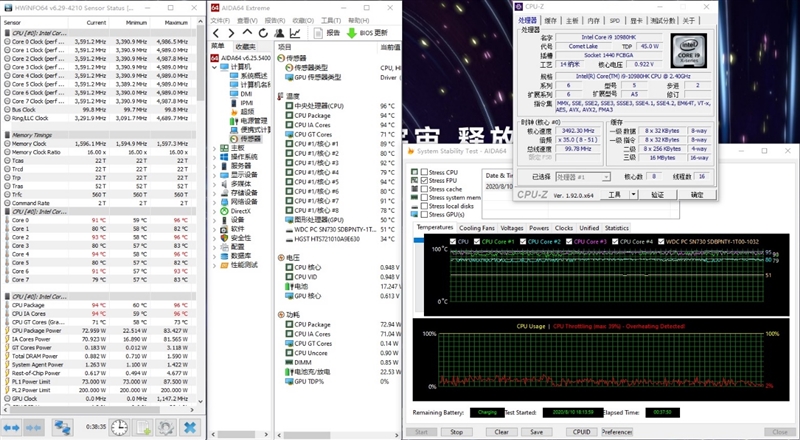Image resolution: width=800 pixels, height=440 pixels.
Task: Enable the Stress CPU checkbox
Action: [x=422, y=172]
